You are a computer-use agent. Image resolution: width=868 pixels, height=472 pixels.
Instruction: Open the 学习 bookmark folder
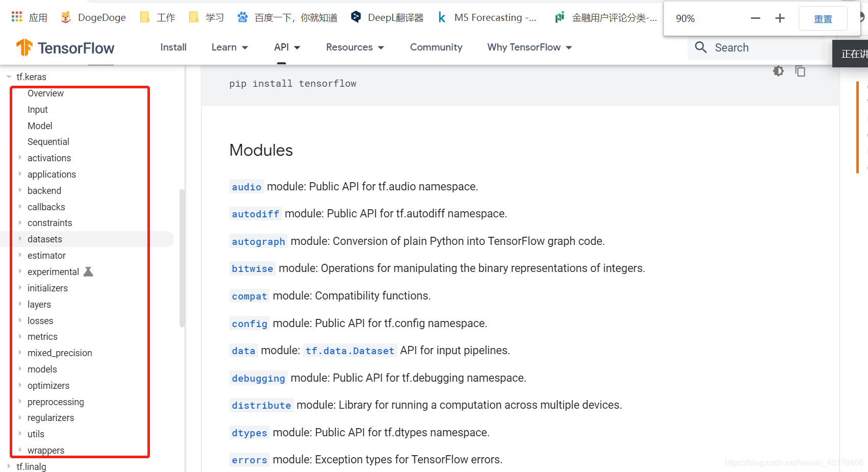click(207, 17)
